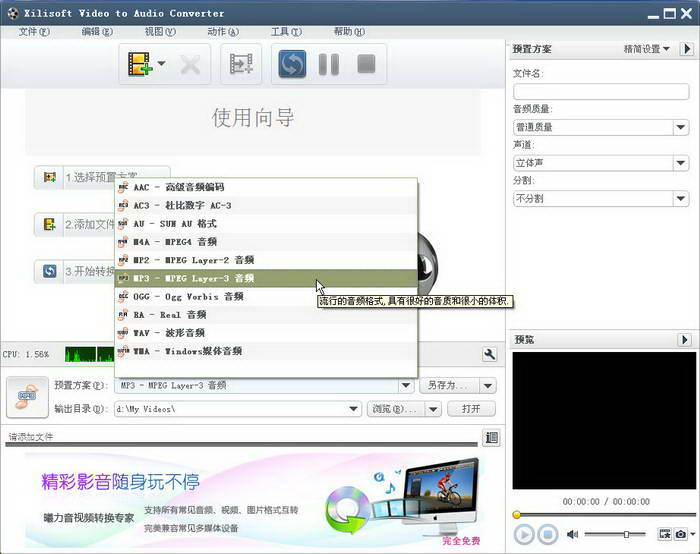Image resolution: width=700 pixels, height=554 pixels.
Task: Open the 文件 menu
Action: (34, 32)
